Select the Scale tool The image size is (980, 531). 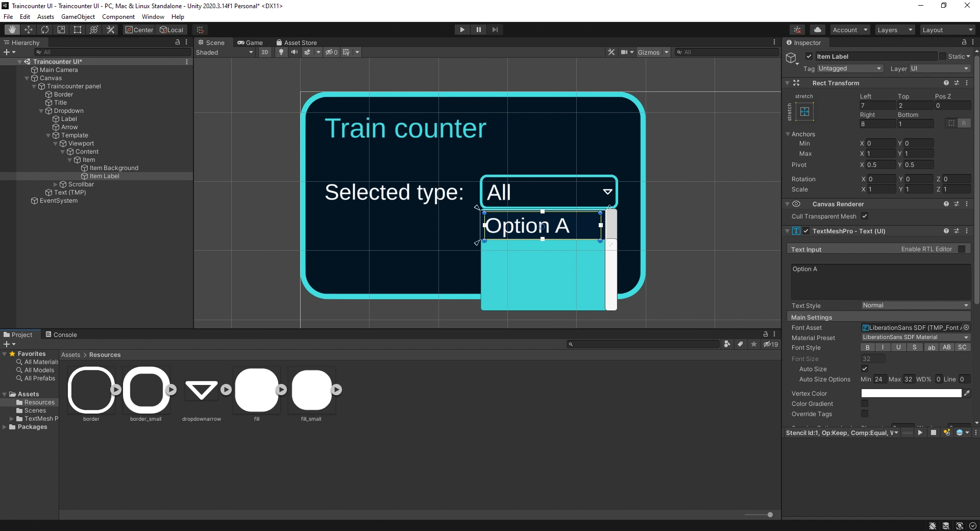click(x=61, y=30)
